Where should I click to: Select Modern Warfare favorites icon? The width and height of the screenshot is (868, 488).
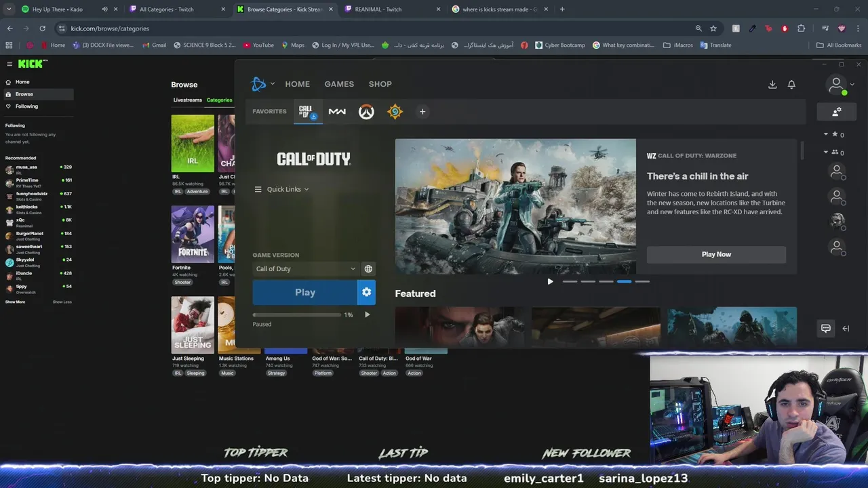click(x=337, y=112)
